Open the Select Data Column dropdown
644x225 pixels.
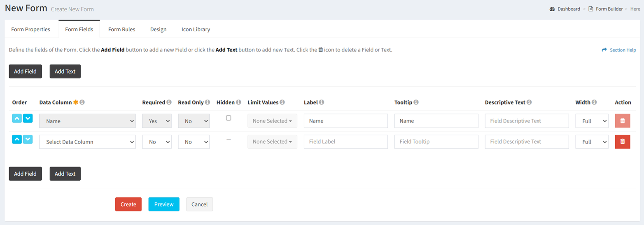pyautogui.click(x=87, y=141)
